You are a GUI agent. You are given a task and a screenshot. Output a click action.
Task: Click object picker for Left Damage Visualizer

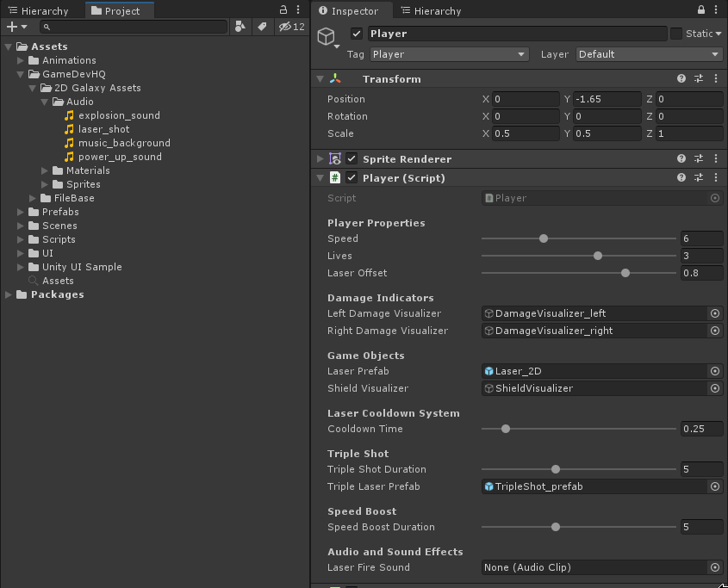(715, 313)
